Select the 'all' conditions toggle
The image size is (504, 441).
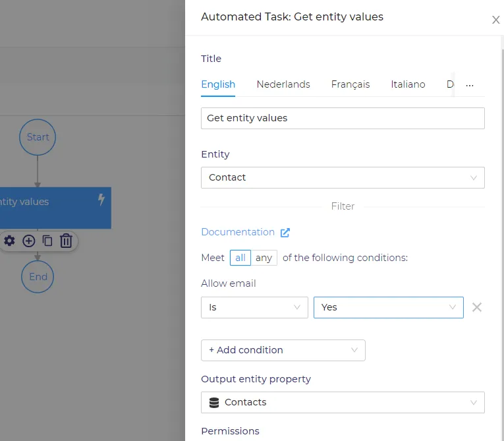click(x=240, y=258)
